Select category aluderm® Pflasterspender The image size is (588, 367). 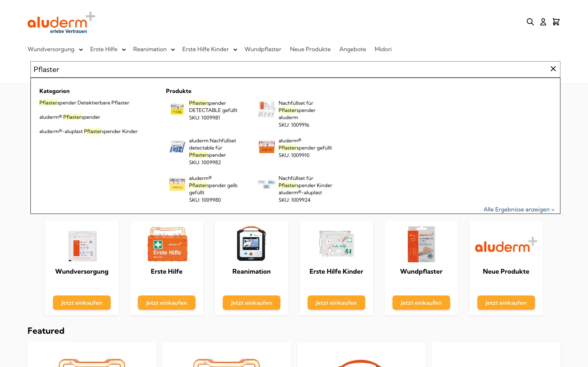(x=70, y=117)
